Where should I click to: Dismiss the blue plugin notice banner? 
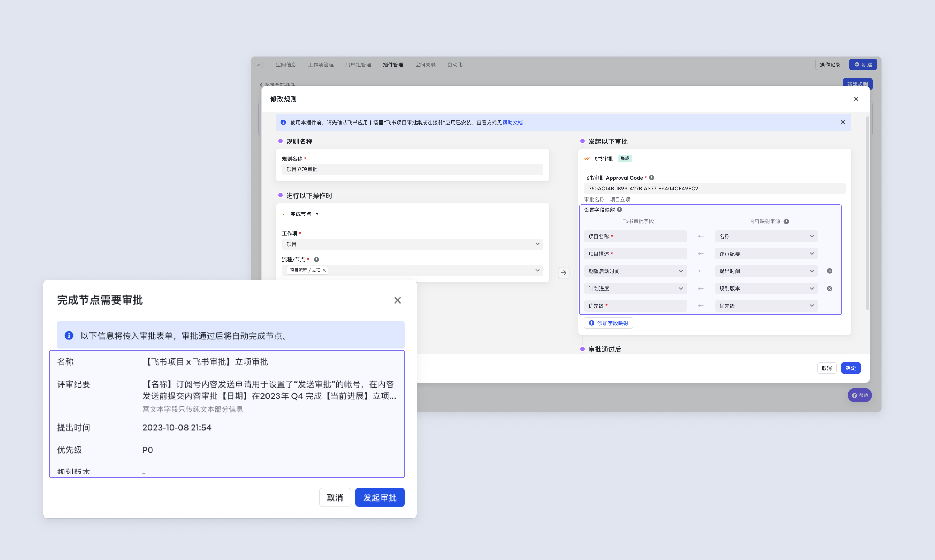point(843,122)
